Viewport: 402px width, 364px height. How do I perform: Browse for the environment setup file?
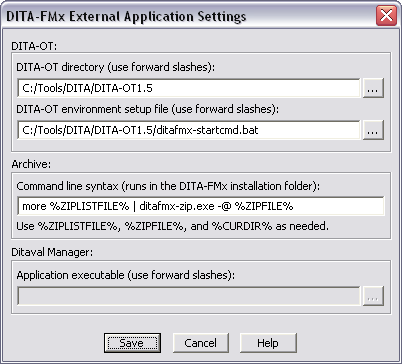click(x=373, y=130)
